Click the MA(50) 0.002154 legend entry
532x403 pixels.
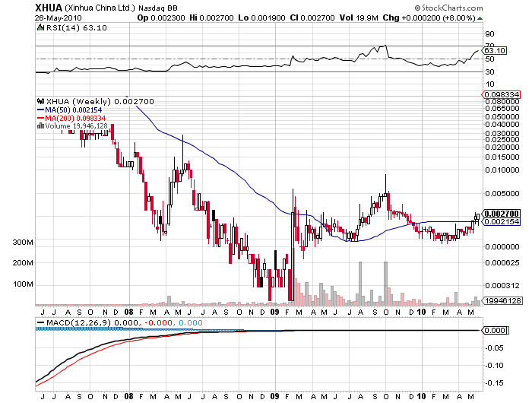(73, 110)
